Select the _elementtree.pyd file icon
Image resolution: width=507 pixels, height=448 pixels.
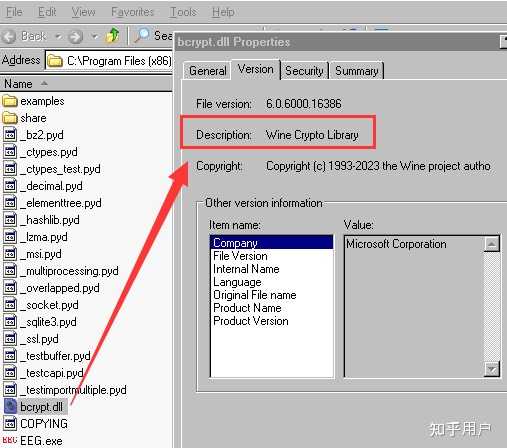pyautogui.click(x=10, y=203)
